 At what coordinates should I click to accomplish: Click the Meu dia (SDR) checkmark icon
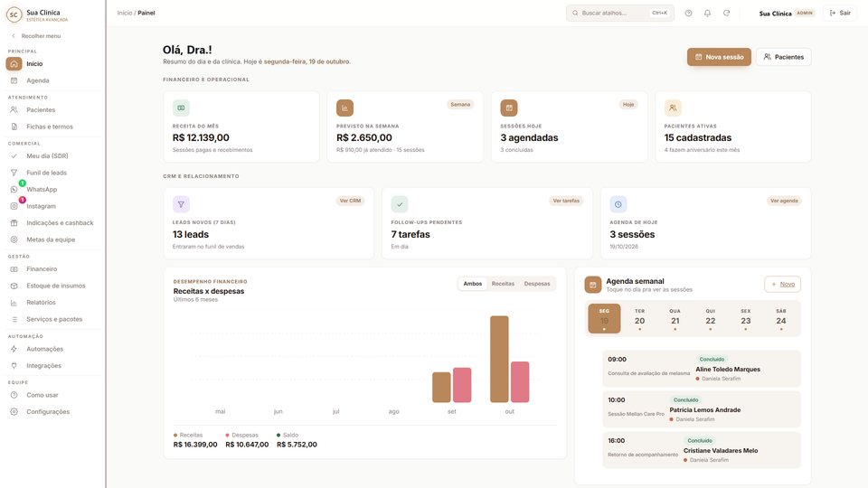click(14, 155)
